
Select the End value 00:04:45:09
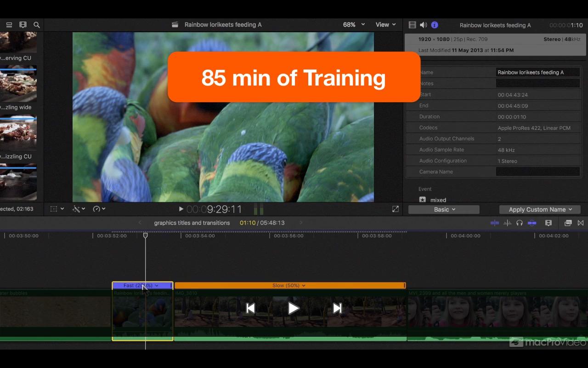click(x=513, y=106)
